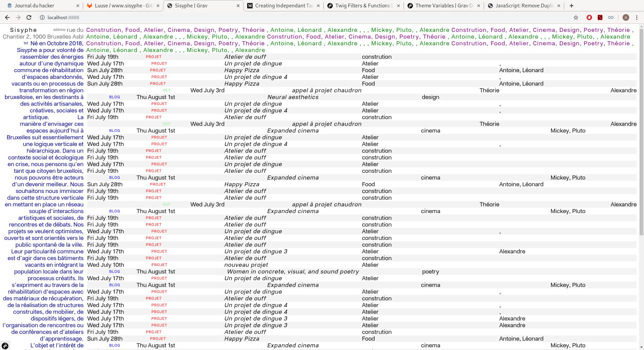This screenshot has width=644, height=350.
Task: Click the Forward navigation arrow
Action: point(18,17)
